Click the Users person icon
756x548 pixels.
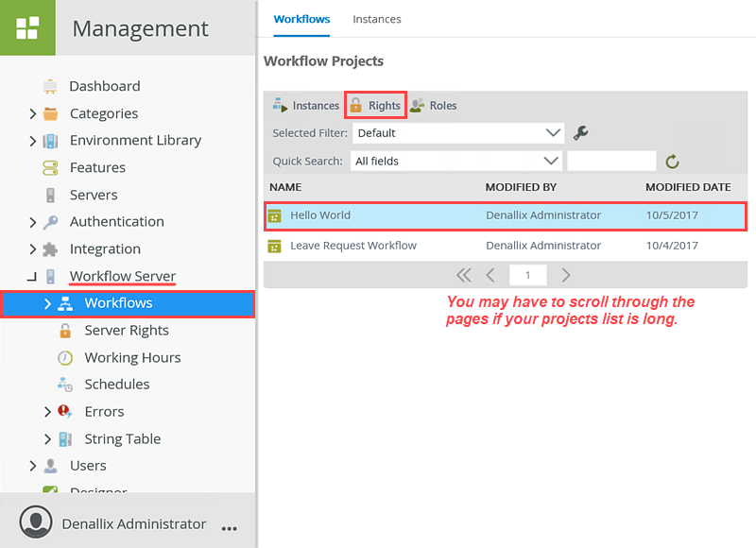pyautogui.click(x=50, y=466)
